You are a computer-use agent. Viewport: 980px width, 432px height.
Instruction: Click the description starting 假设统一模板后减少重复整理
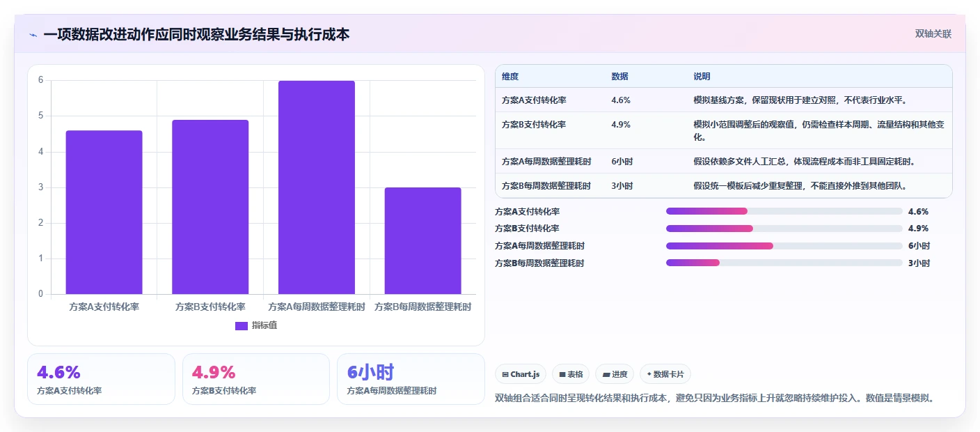point(800,186)
